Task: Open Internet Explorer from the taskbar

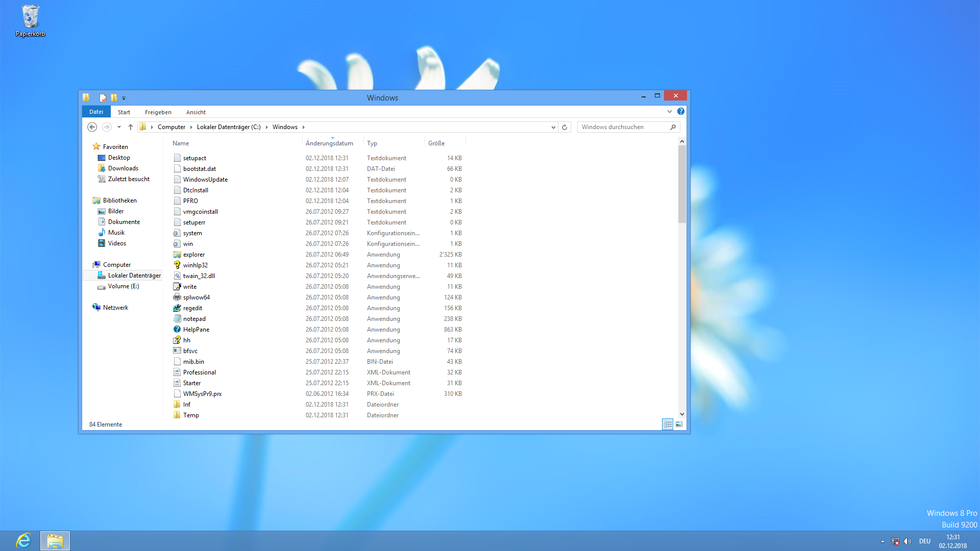Action: (23, 540)
